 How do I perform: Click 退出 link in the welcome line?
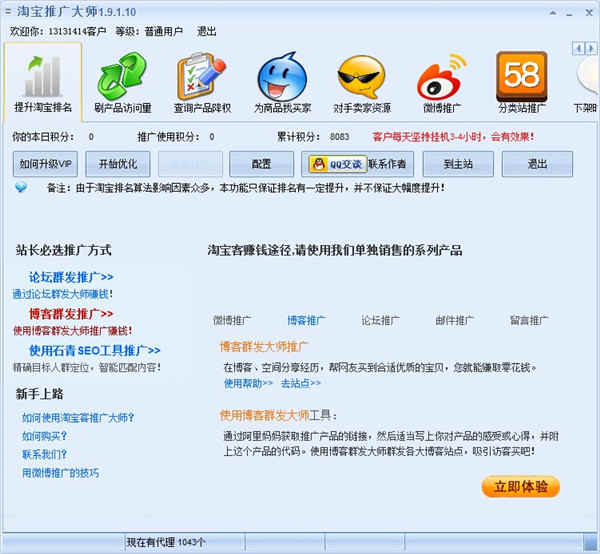point(207,31)
